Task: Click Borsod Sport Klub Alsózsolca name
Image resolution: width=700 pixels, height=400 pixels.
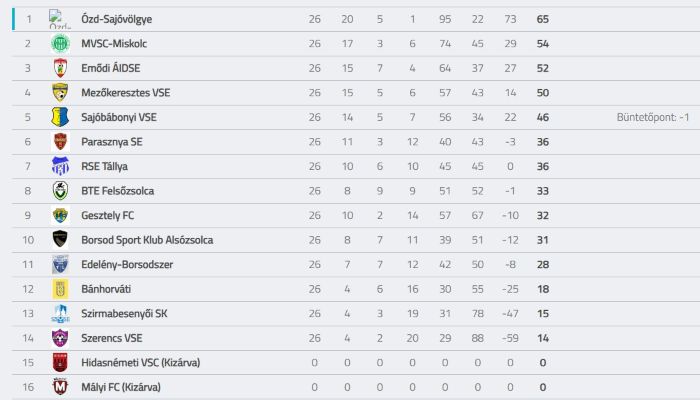Action: pyautogui.click(x=147, y=240)
